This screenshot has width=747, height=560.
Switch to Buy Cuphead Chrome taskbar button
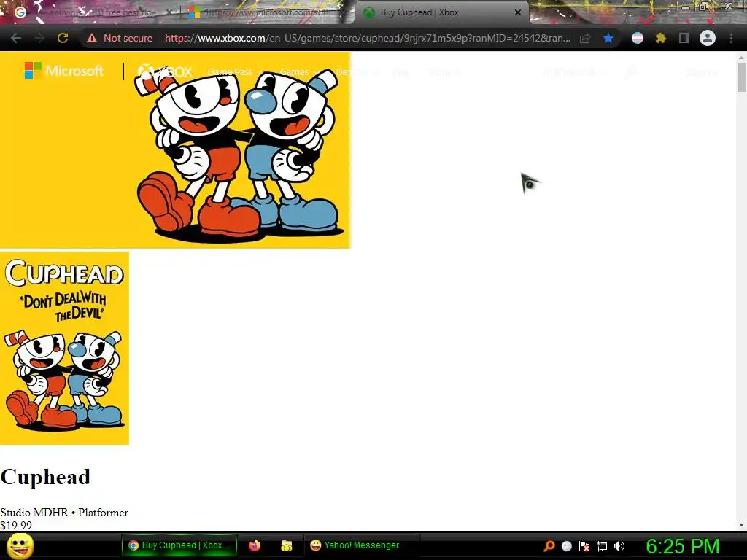pyautogui.click(x=179, y=545)
